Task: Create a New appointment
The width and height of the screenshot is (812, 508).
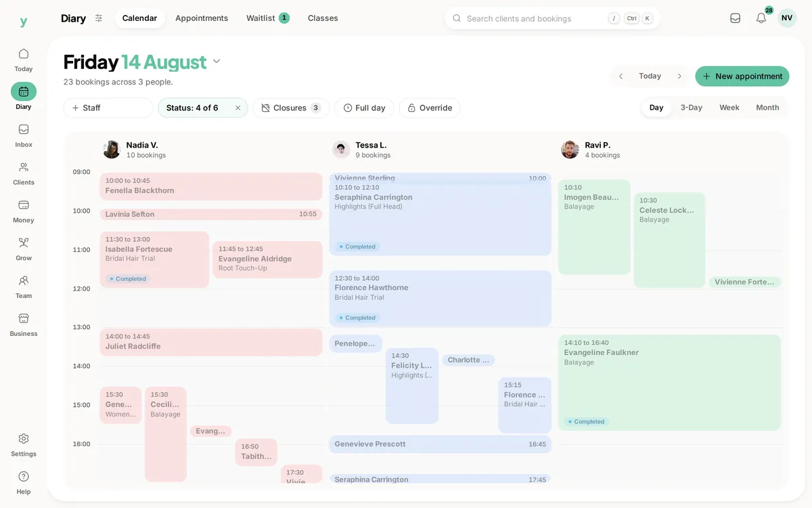Action: coord(742,77)
